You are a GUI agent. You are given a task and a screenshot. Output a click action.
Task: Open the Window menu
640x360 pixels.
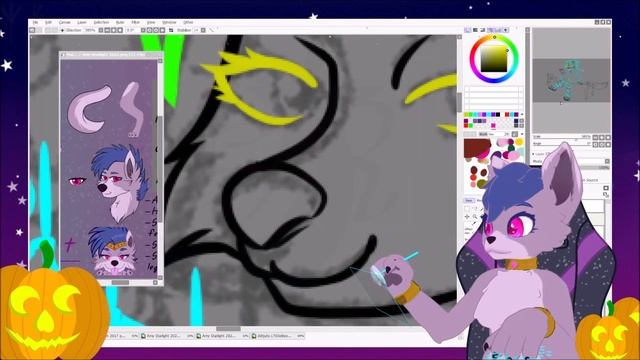[169, 22]
